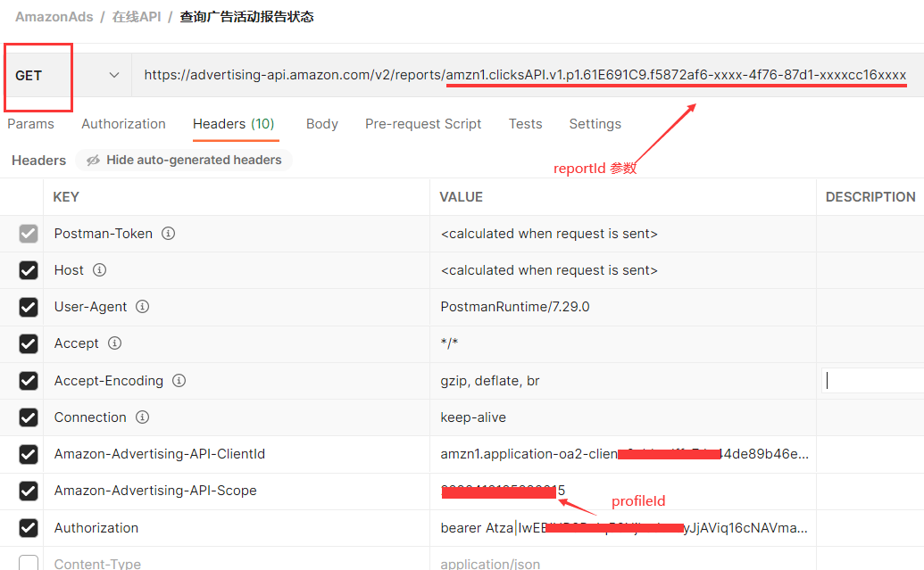924x570 pixels.
Task: Disable the Accept header checkbox
Action: coord(29,343)
